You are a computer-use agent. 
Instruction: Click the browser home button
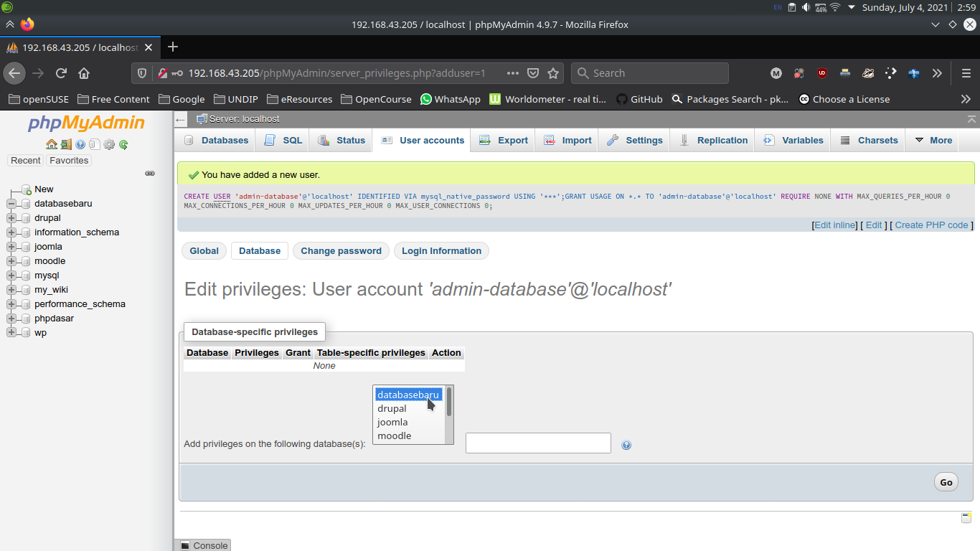(84, 73)
